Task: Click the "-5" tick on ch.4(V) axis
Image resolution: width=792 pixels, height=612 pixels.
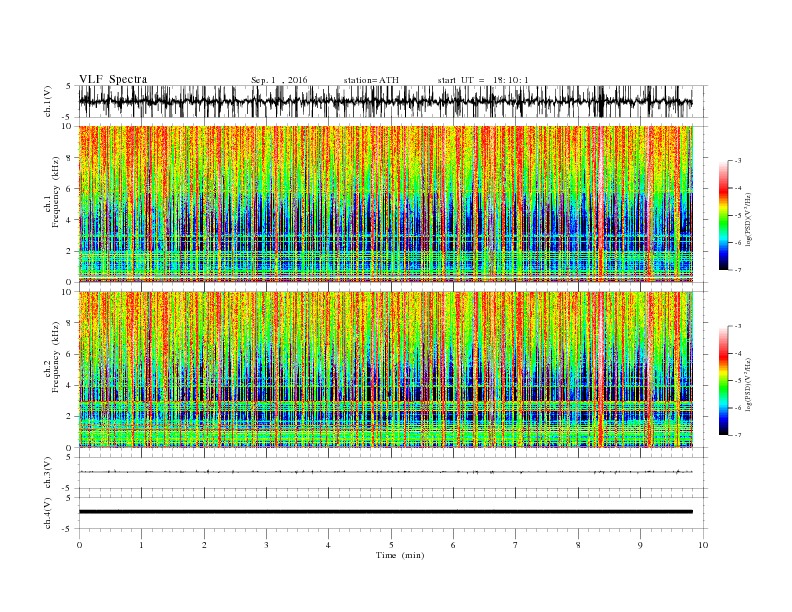Action: click(x=68, y=529)
